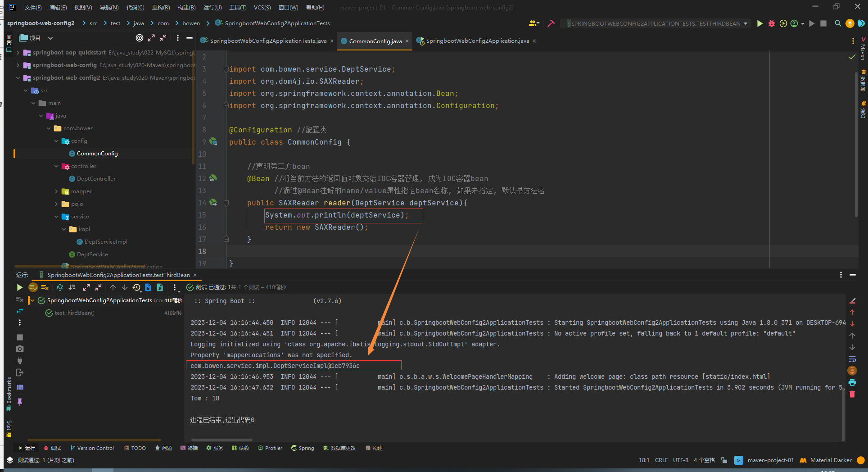Clear console with the red trash icon
The width and height of the screenshot is (868, 472).
click(852, 394)
